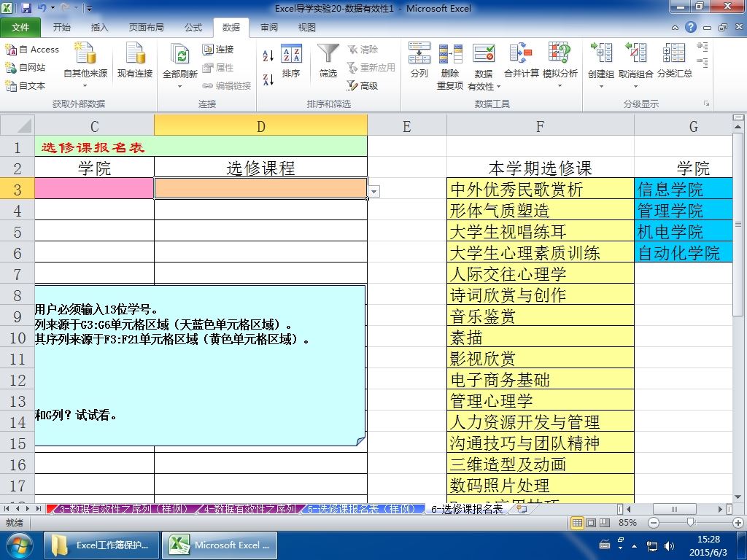Open the cell D3 validation dropdown arrow
Screen dimensions: 747x560
(x=374, y=192)
